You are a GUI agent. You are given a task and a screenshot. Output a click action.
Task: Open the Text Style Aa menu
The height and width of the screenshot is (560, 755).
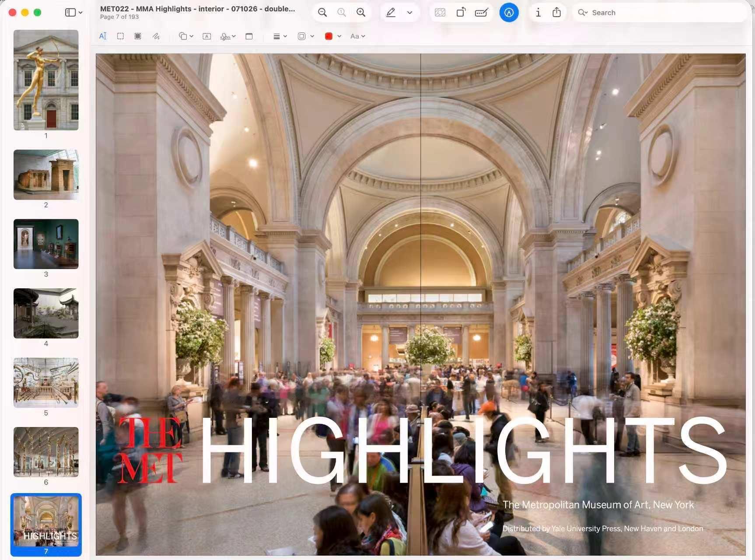pos(357,36)
